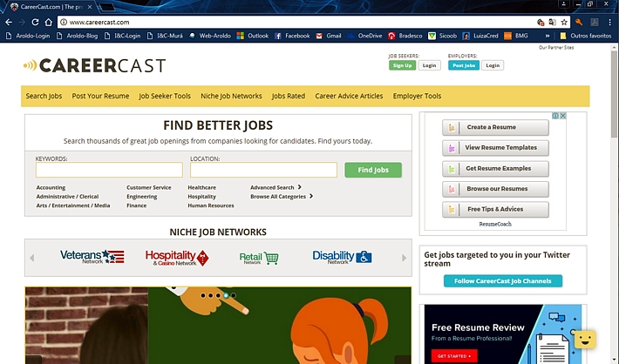Click the page vertical scrollbar thumb

coord(614,95)
